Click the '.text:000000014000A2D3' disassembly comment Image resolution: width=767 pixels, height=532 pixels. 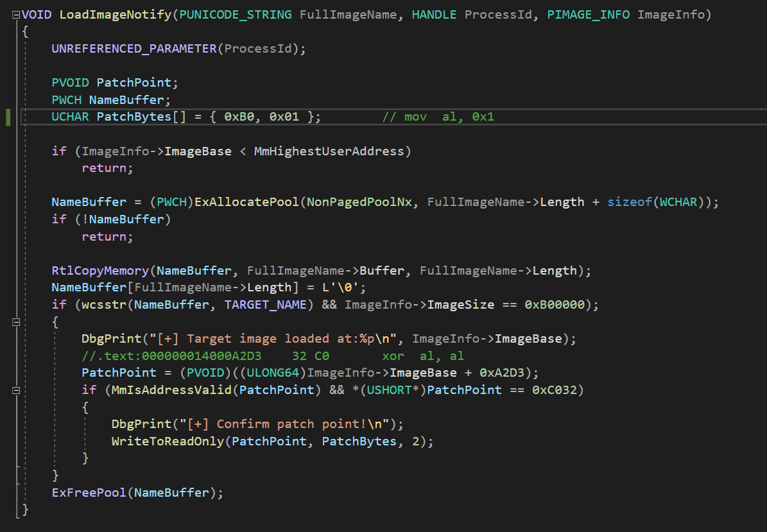point(273,356)
